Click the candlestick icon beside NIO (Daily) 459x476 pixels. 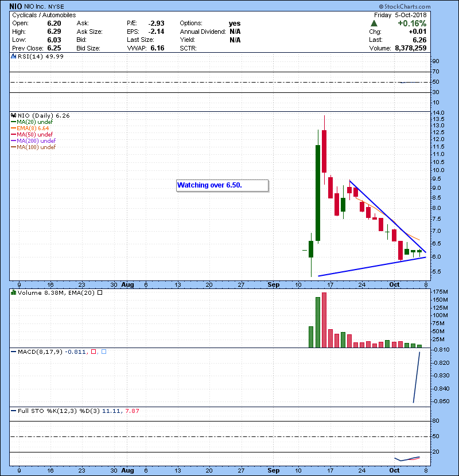13,116
